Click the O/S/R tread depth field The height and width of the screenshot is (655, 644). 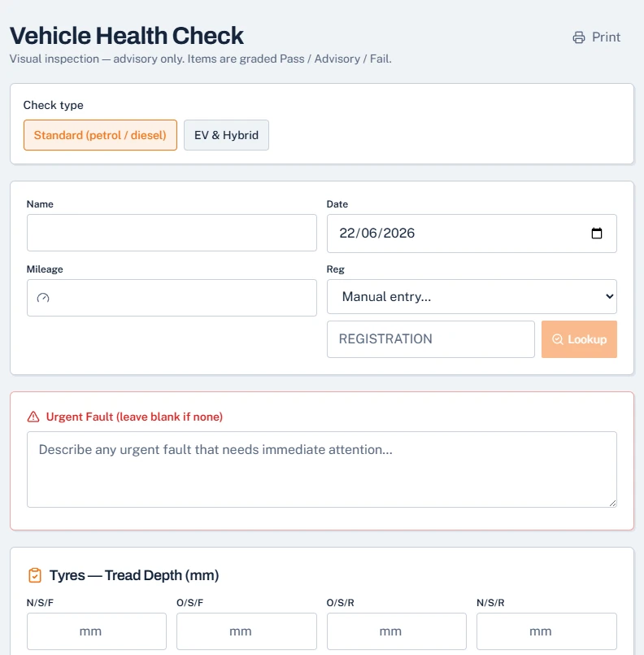tap(397, 631)
